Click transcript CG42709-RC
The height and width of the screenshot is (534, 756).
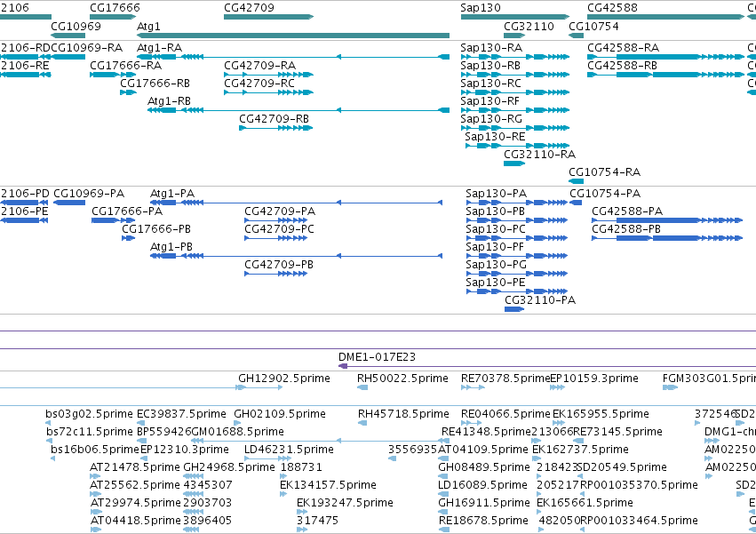268,92
